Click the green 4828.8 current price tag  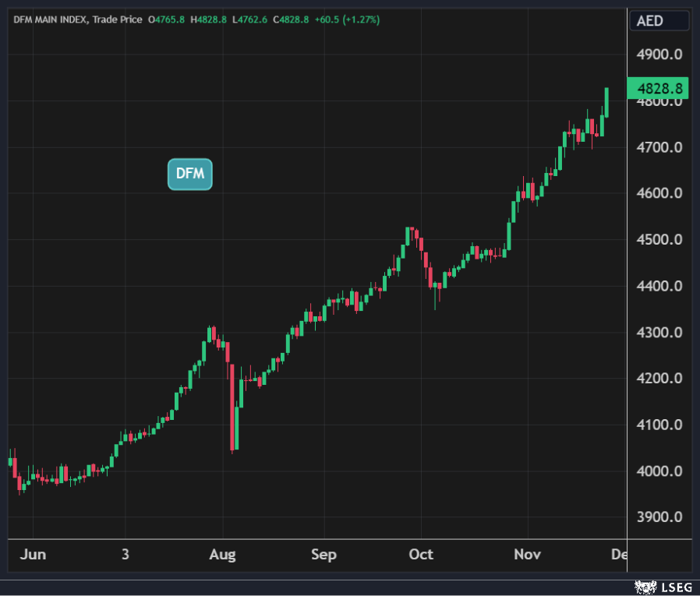coord(659,89)
